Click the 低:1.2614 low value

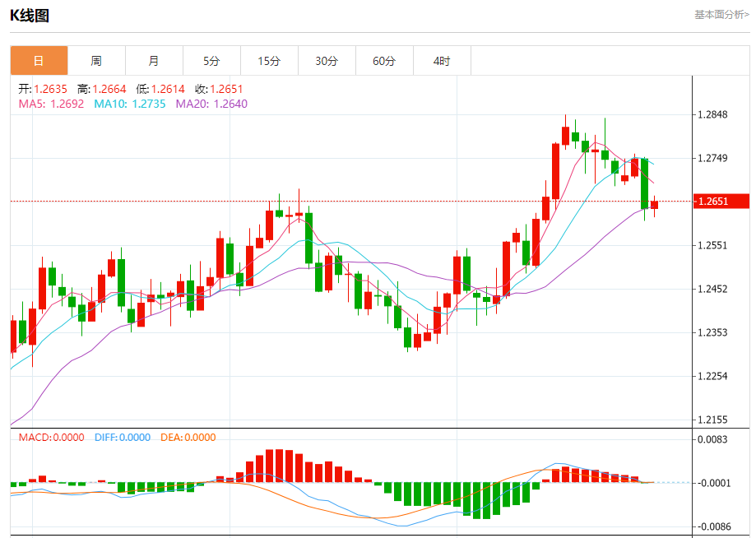(x=160, y=89)
